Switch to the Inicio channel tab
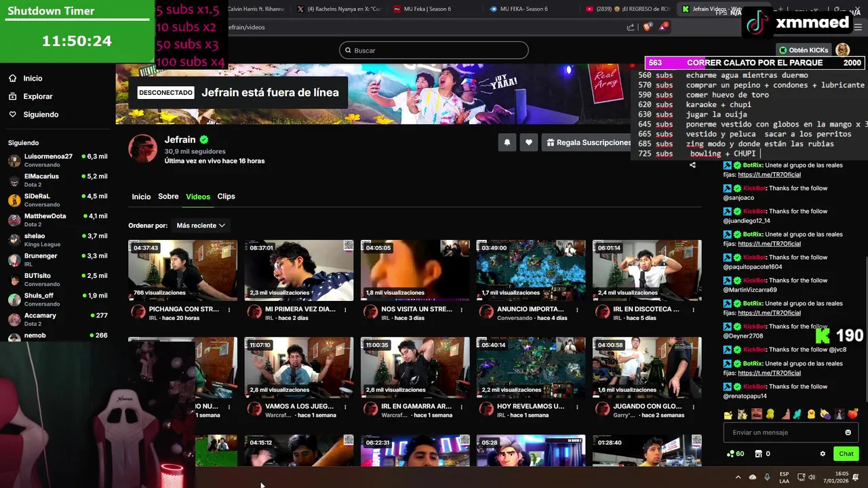 point(141,197)
